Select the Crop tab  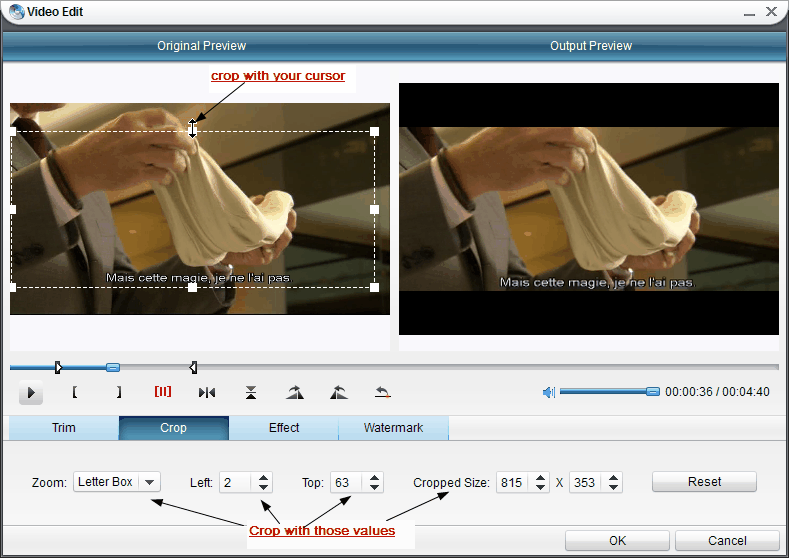point(174,428)
